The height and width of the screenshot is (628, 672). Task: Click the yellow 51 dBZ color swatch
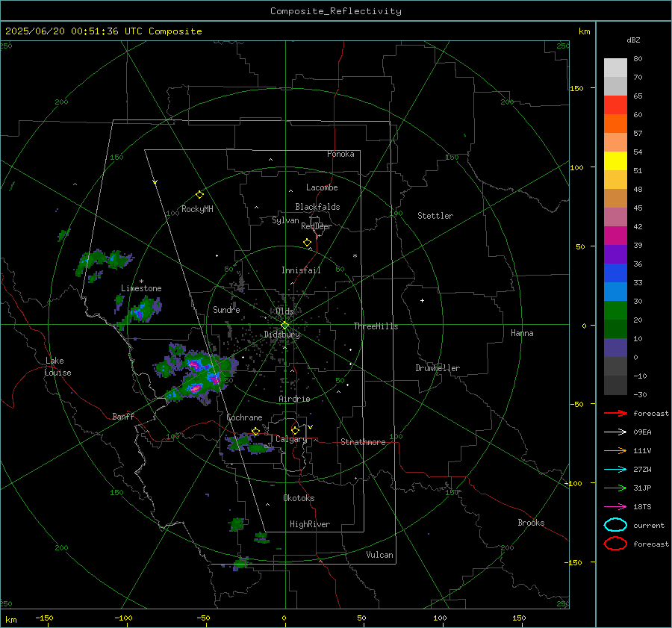pos(615,161)
